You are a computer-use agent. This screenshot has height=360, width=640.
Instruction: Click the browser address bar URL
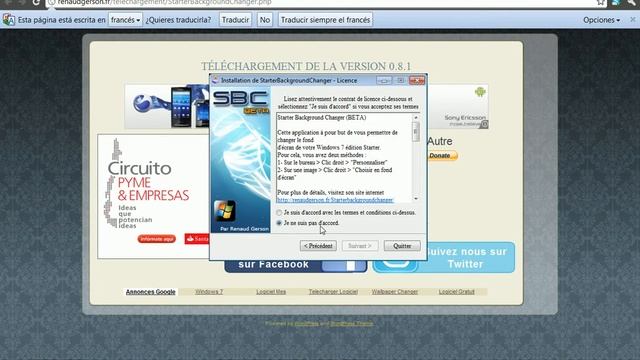pyautogui.click(x=164, y=2)
